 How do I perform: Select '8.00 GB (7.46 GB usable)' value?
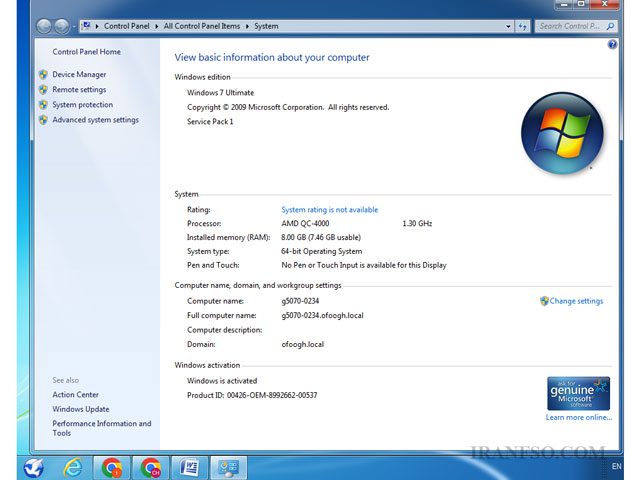coord(321,238)
